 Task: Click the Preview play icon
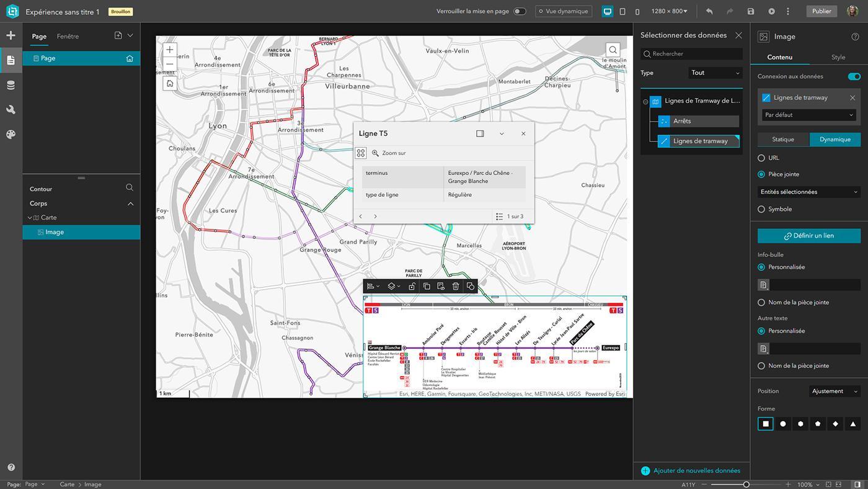click(771, 11)
